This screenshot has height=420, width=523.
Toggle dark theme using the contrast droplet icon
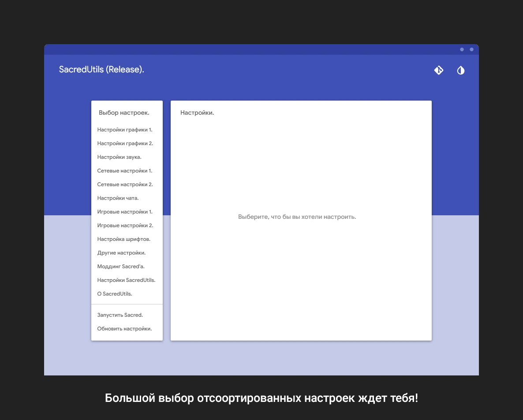click(x=460, y=70)
